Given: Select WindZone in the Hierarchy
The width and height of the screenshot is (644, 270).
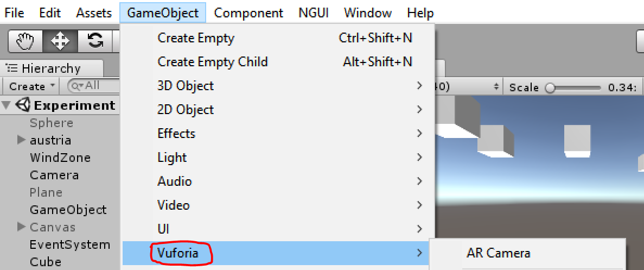Looking at the screenshot, I should (x=60, y=158).
